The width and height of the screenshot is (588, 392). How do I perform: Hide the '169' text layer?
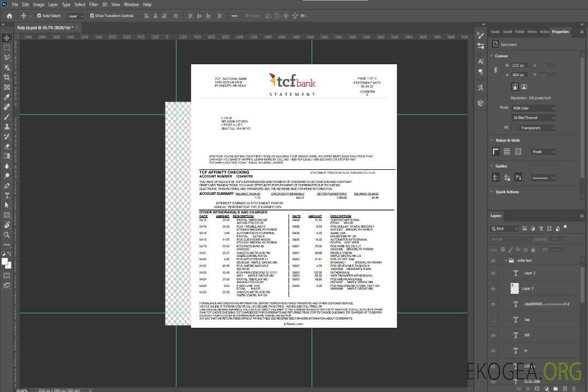493,335
